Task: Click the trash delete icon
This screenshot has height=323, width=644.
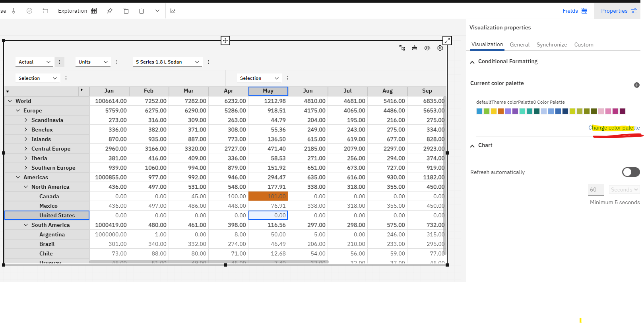Action: [142, 11]
